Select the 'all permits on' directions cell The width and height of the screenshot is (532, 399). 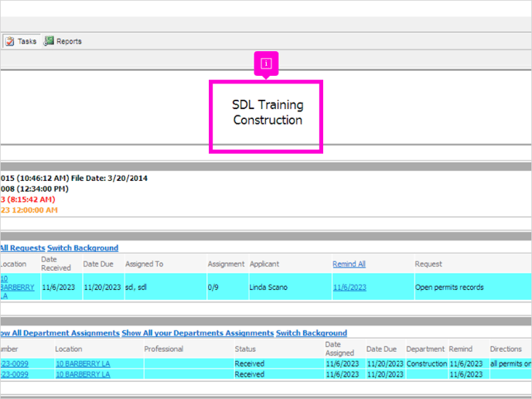pos(510,363)
